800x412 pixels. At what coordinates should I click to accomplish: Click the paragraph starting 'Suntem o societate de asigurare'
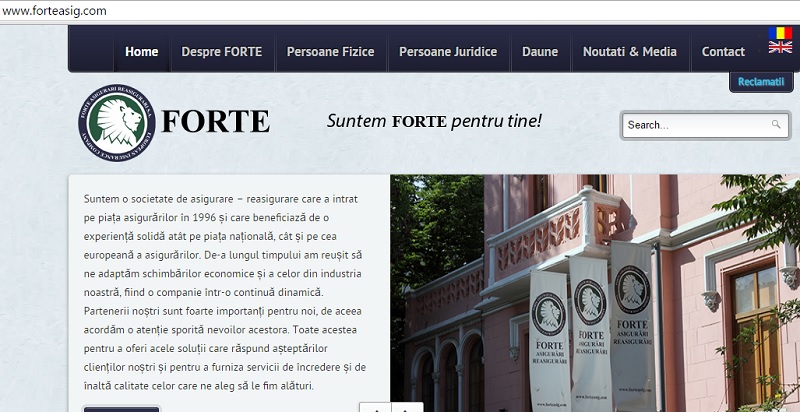point(224,293)
